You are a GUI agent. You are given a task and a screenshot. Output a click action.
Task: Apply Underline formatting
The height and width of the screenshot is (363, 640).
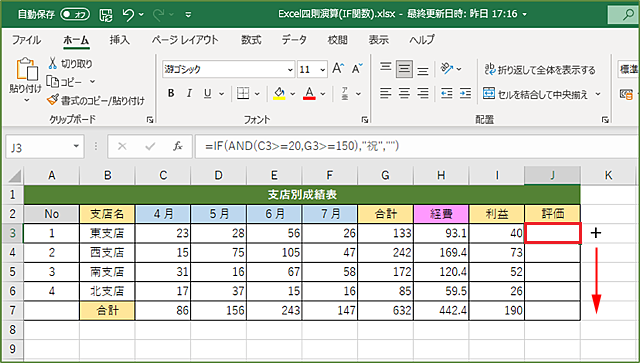(x=208, y=94)
